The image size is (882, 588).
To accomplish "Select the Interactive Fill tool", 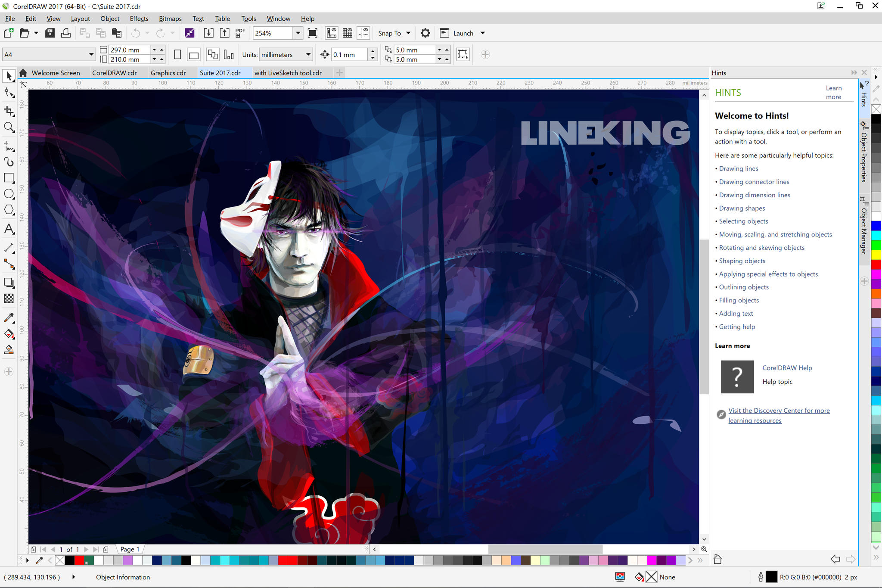I will click(9, 334).
